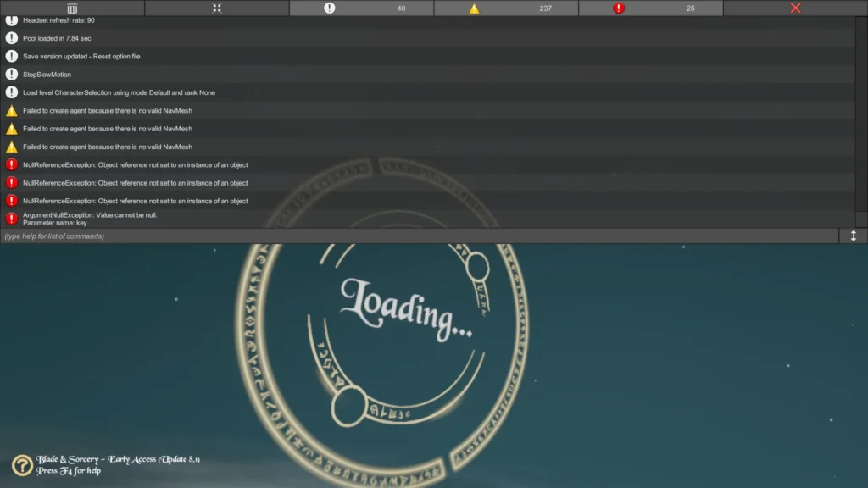Close the debug console with the red X
This screenshot has height=488, width=868.
click(795, 8)
